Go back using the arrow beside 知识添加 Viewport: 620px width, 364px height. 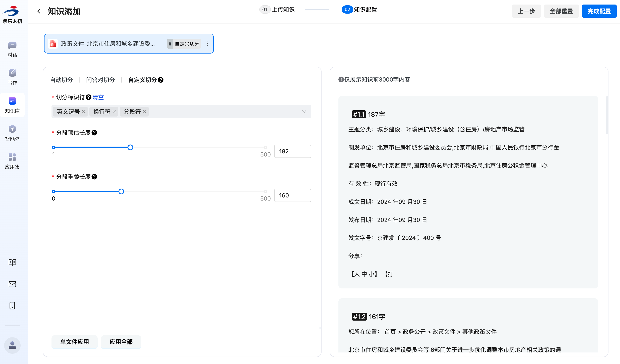click(39, 11)
